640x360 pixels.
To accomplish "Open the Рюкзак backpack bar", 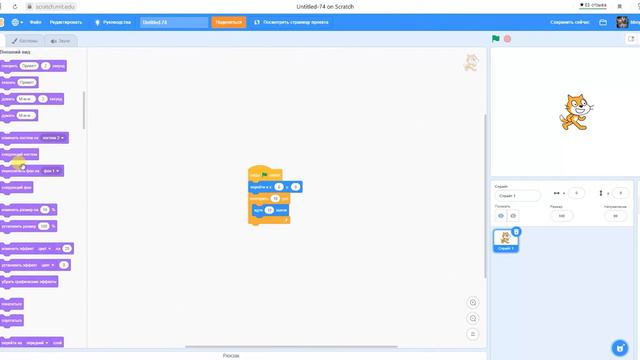I will click(231, 356).
